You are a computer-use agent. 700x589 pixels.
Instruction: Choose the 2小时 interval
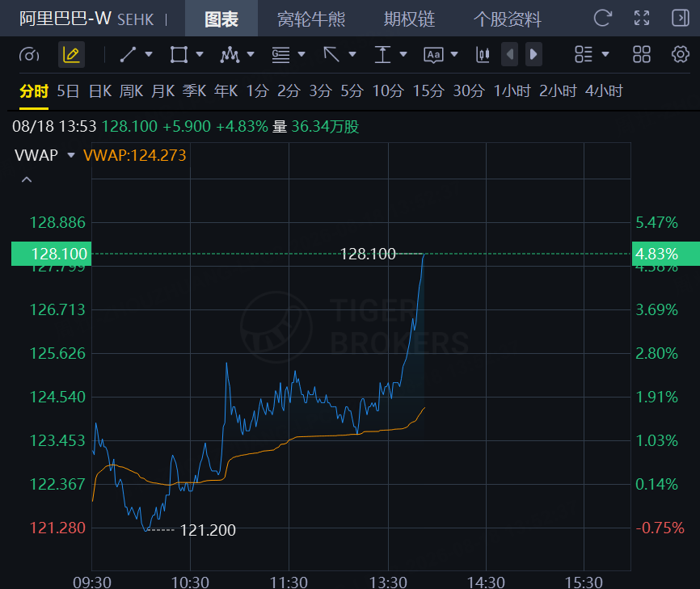point(558,91)
